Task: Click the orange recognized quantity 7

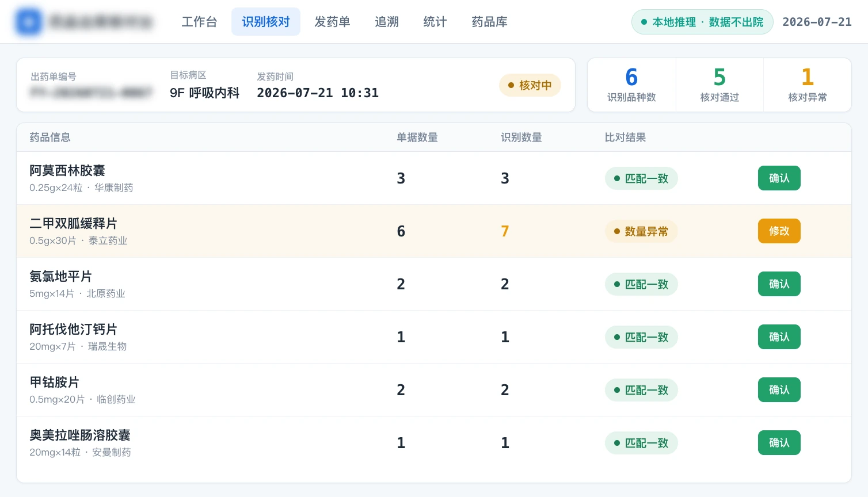Action: (505, 231)
